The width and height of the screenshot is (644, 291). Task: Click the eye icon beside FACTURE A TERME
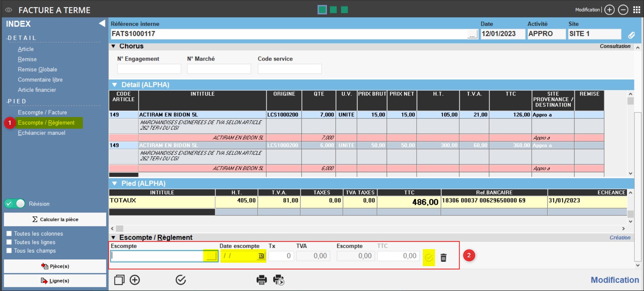9,10
